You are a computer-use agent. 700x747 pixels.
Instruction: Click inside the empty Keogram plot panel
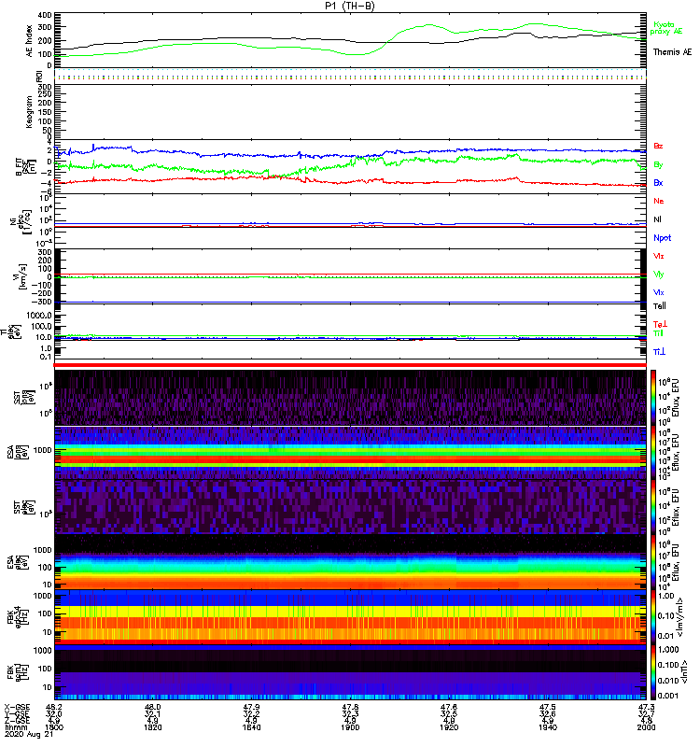[350, 111]
